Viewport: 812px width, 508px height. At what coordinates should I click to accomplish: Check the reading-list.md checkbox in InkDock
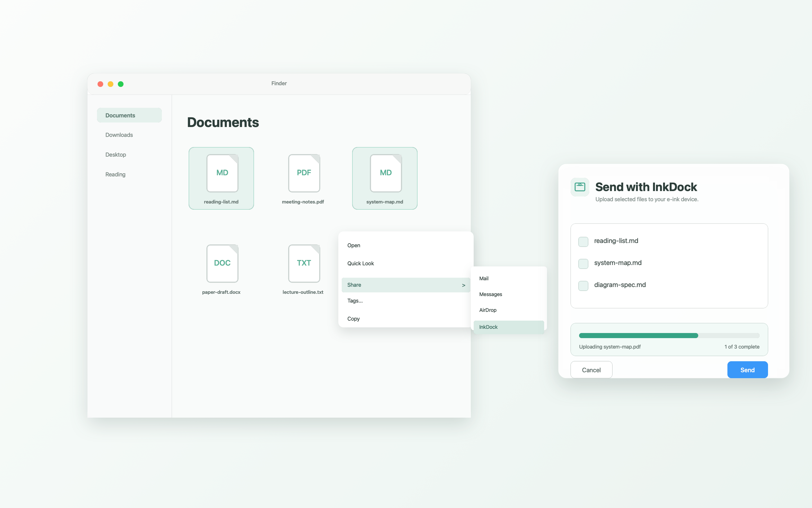click(583, 242)
